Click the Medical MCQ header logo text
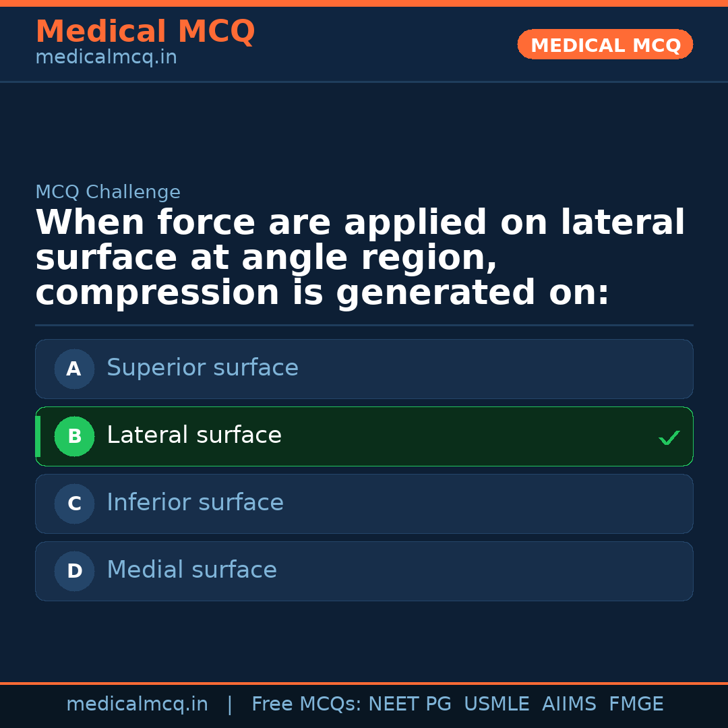This screenshot has width=728, height=728. (x=145, y=32)
